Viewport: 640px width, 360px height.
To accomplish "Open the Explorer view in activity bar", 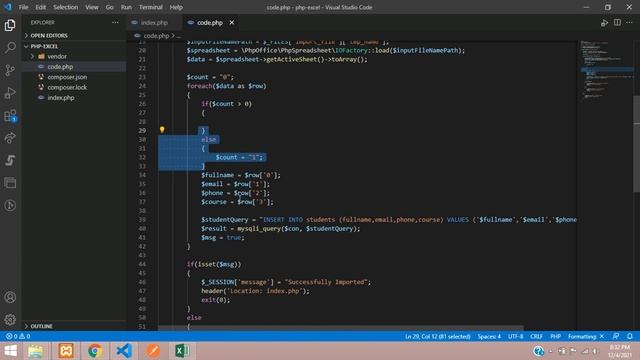I will point(10,25).
